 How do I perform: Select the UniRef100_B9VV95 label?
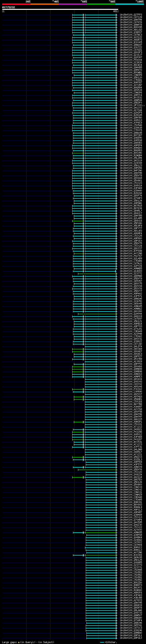[x=131, y=27]
